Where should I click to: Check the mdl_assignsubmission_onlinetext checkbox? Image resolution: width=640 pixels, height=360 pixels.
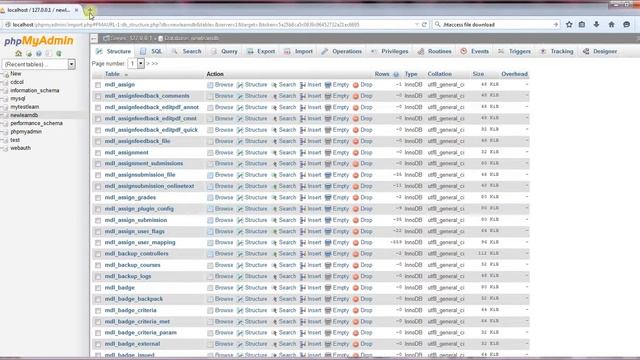tap(98, 187)
